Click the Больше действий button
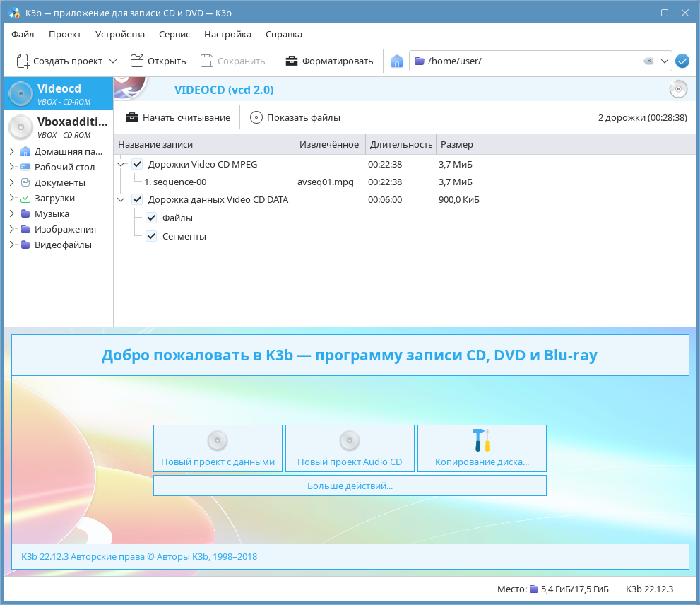 click(x=350, y=486)
